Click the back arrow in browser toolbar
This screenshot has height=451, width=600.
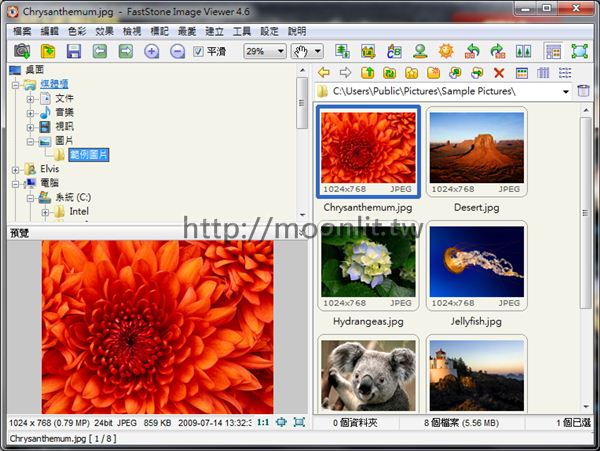coord(324,73)
